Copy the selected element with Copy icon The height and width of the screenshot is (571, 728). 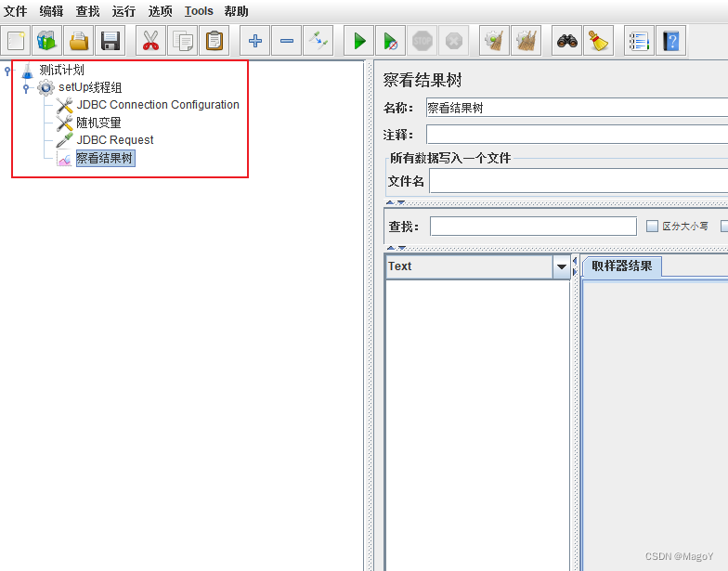(x=182, y=41)
